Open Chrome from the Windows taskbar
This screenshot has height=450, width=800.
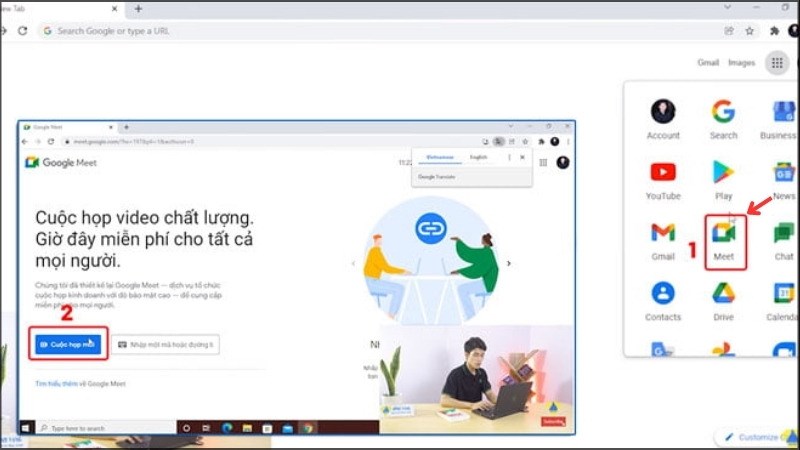(x=308, y=428)
